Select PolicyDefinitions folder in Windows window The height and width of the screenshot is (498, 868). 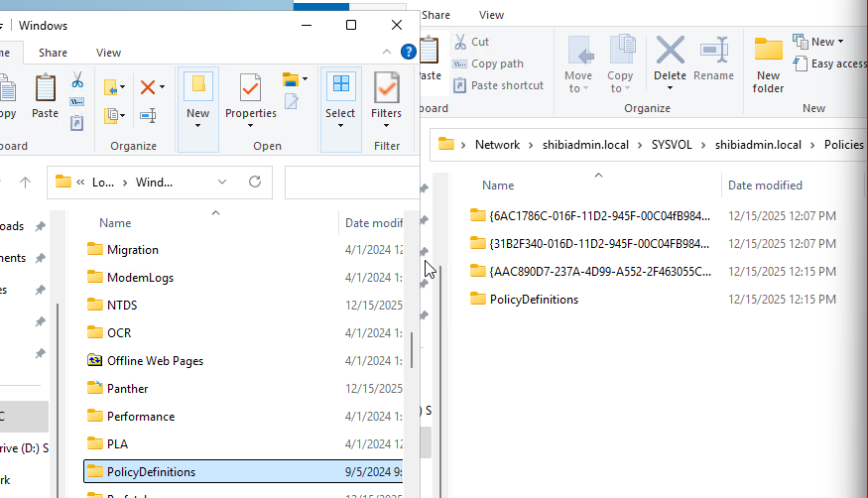click(x=243, y=471)
